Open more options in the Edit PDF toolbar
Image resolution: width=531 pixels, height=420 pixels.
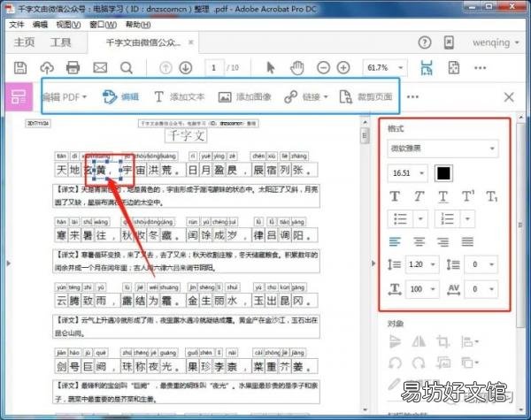pos(412,97)
